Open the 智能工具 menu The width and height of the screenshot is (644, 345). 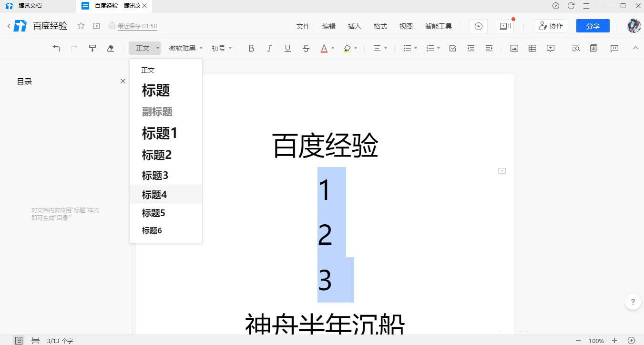click(x=439, y=26)
